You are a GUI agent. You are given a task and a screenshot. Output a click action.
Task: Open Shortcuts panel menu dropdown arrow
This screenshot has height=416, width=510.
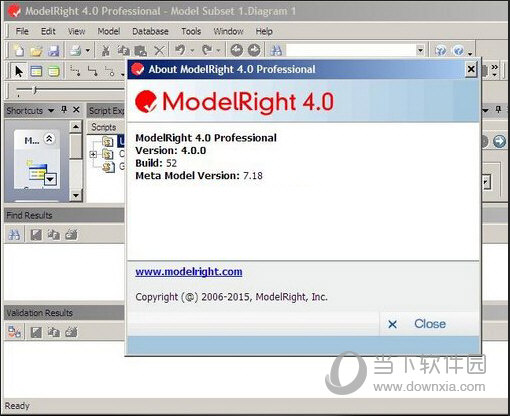pyautogui.click(x=51, y=110)
